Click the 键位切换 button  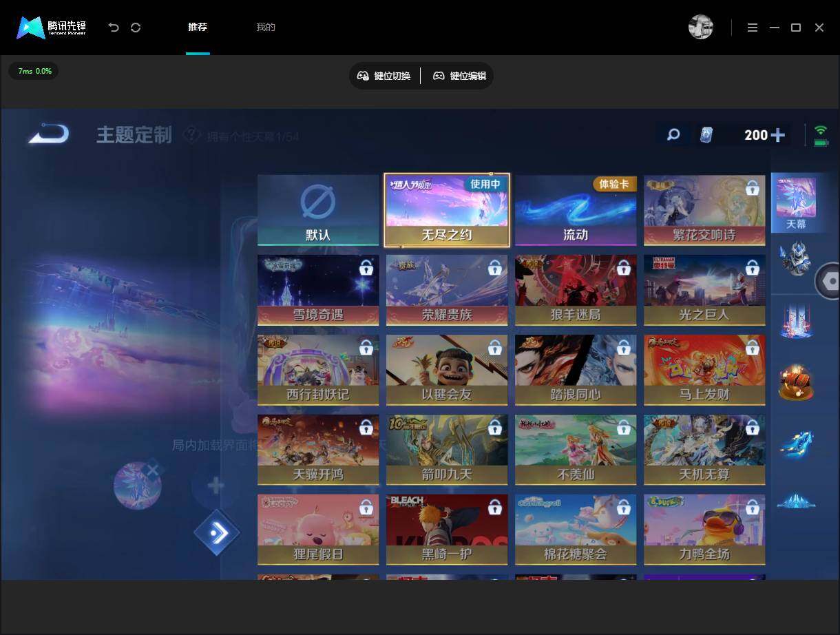click(384, 76)
